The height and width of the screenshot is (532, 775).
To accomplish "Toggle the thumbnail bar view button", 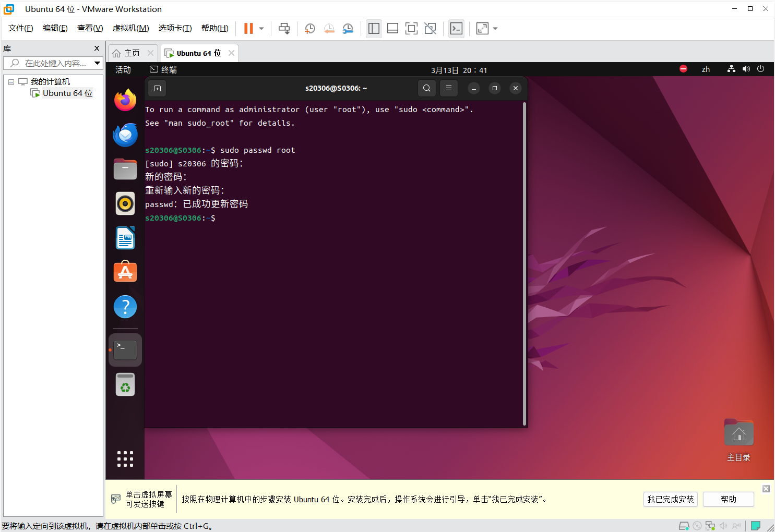I will point(392,29).
